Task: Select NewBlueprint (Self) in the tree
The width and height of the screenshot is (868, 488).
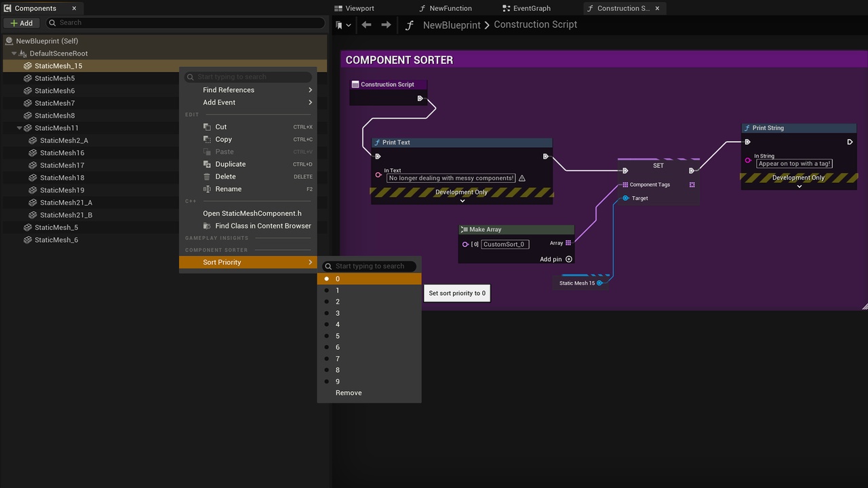Action: coord(47,41)
